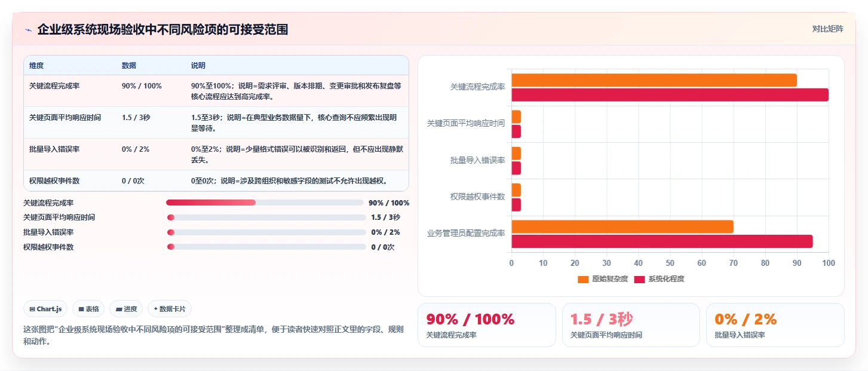Select table cell 90% / 100%
This screenshot has width=868, height=371.
(142, 86)
